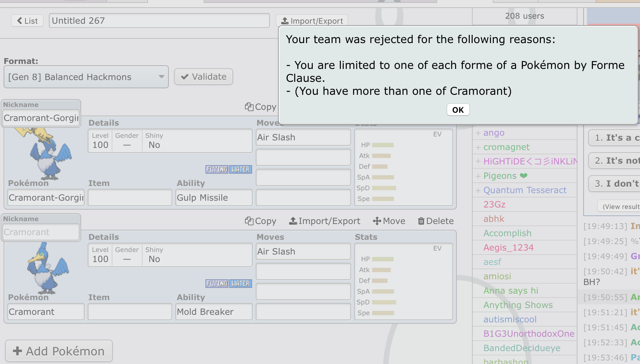Viewport: 640px width, 364px height.
Task: Click the Untitled 267 team name field
Action: (x=159, y=20)
